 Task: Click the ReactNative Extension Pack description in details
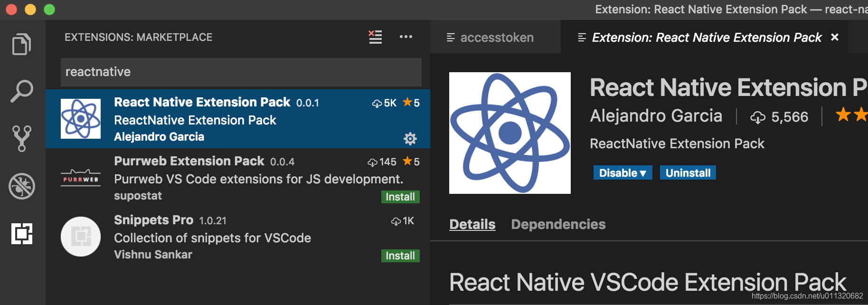tap(677, 143)
